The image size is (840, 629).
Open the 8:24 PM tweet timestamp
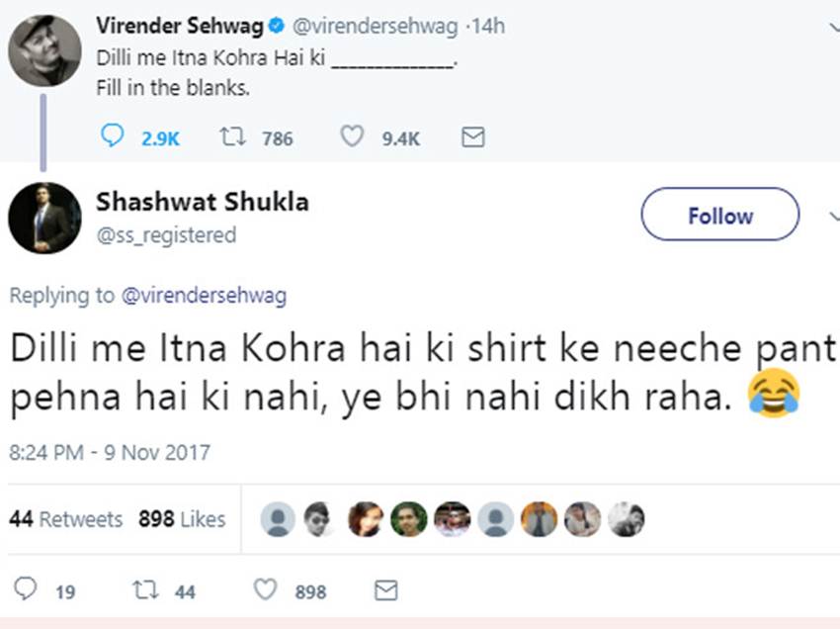click(109, 453)
